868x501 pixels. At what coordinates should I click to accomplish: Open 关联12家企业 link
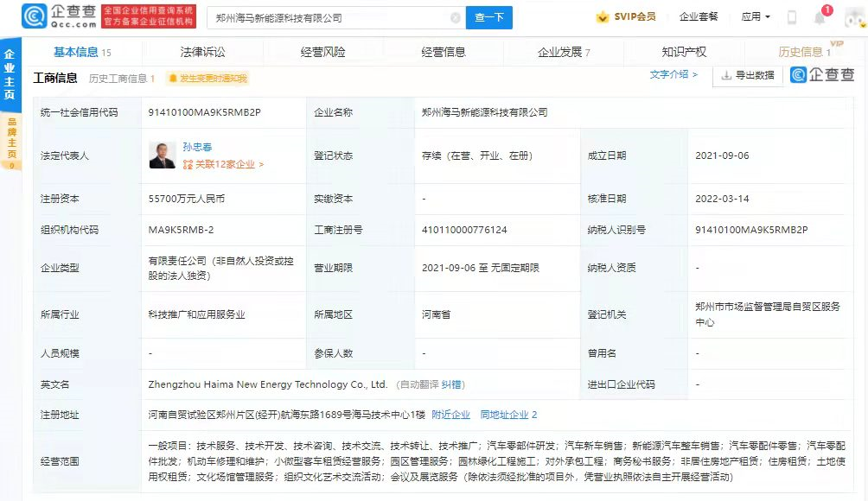(x=227, y=165)
